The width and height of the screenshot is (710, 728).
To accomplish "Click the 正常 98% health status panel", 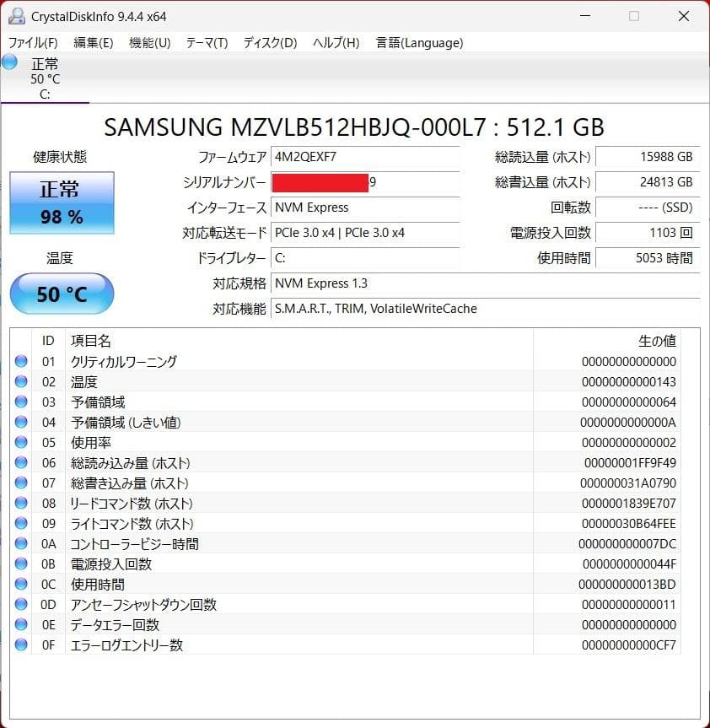I will tap(61, 202).
